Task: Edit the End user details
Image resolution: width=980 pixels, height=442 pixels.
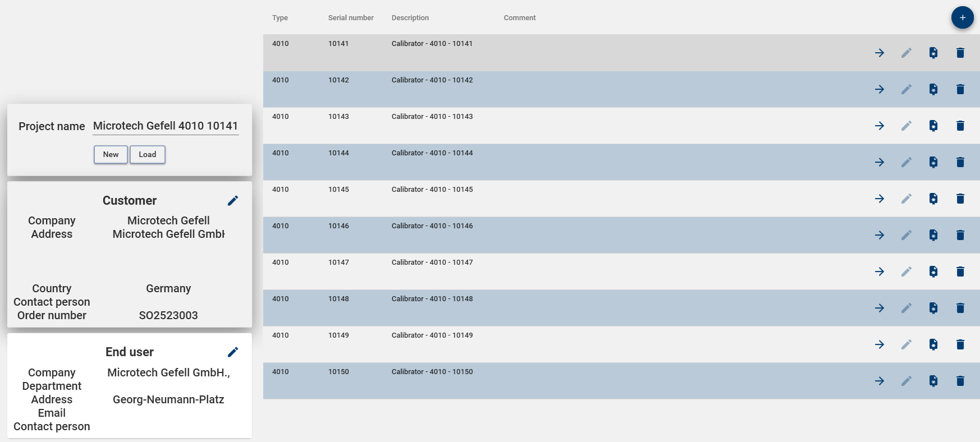Action: 233,352
